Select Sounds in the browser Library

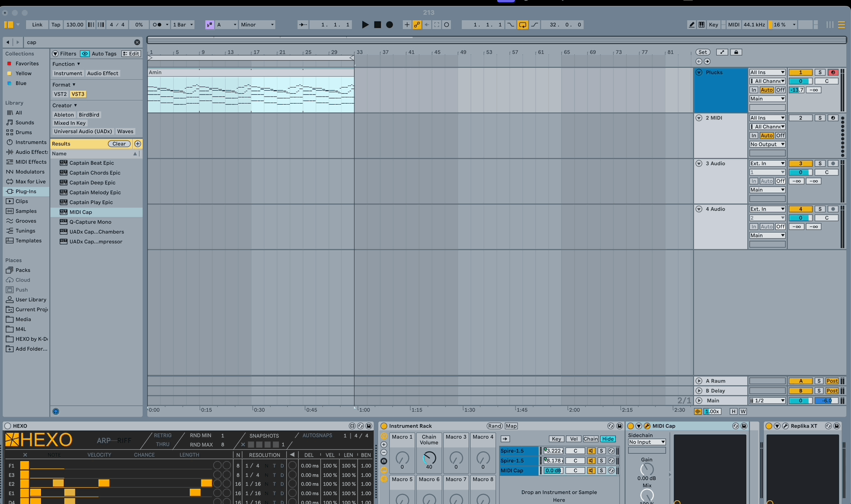click(x=25, y=123)
